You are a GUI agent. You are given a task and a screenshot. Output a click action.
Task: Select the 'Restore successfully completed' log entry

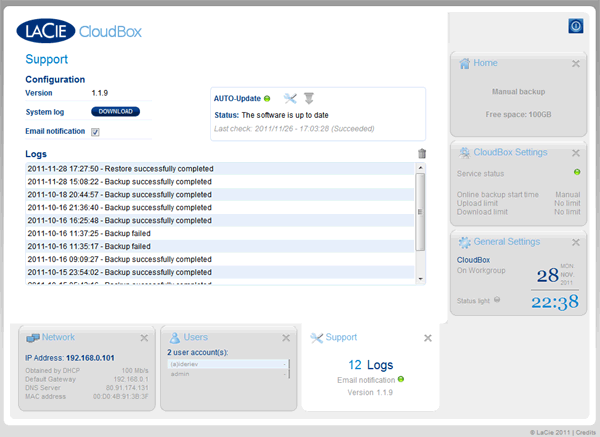220,169
